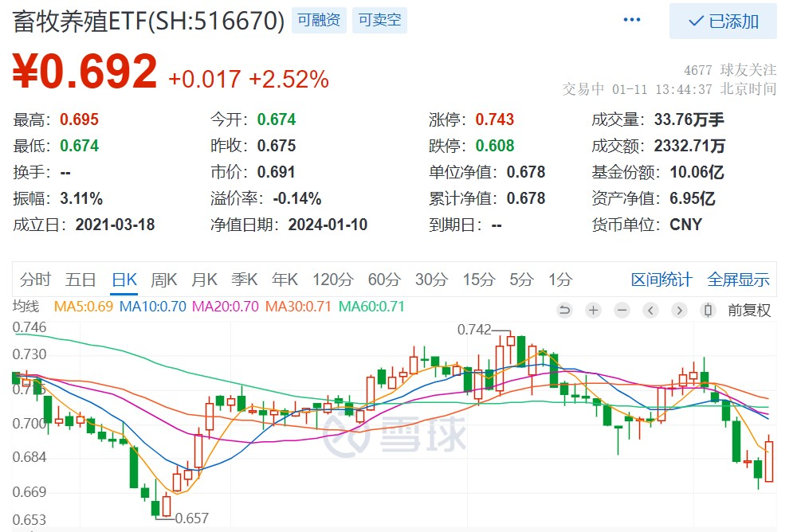Screen dimensions: 797x532
Task: Select the 月K monthly chart tab
Action: 204,280
